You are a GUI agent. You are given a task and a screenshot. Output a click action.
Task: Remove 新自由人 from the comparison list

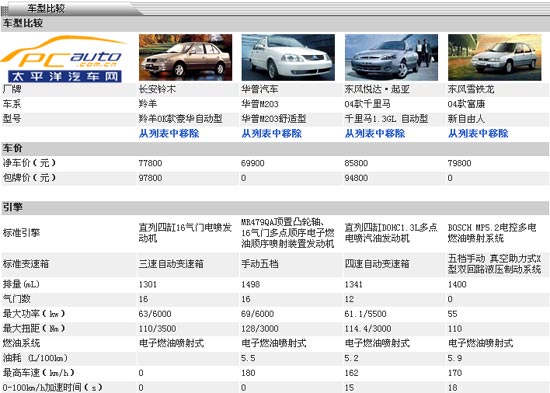478,133
